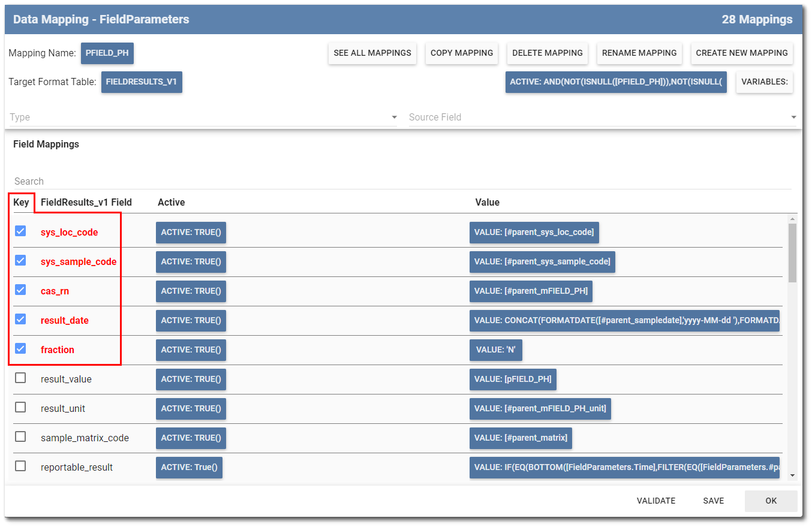Uncheck the sys_loc_code key checkbox
The width and height of the screenshot is (812, 527).
pyautogui.click(x=20, y=230)
